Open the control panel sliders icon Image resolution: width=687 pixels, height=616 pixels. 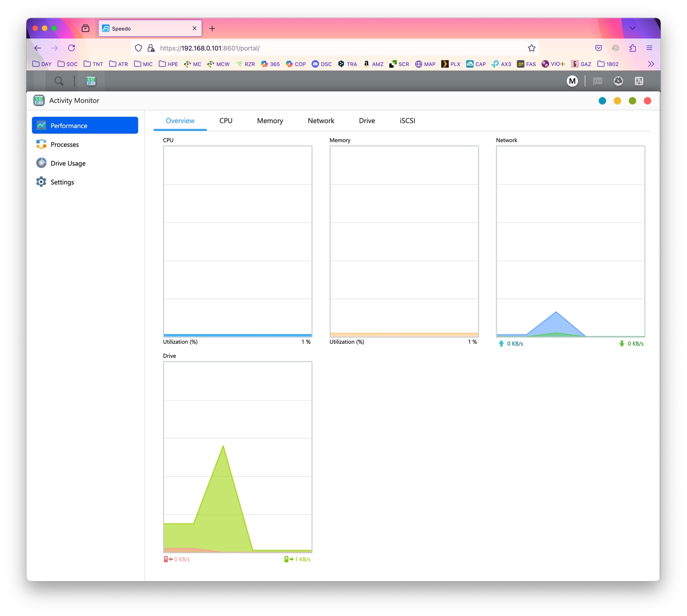639,81
